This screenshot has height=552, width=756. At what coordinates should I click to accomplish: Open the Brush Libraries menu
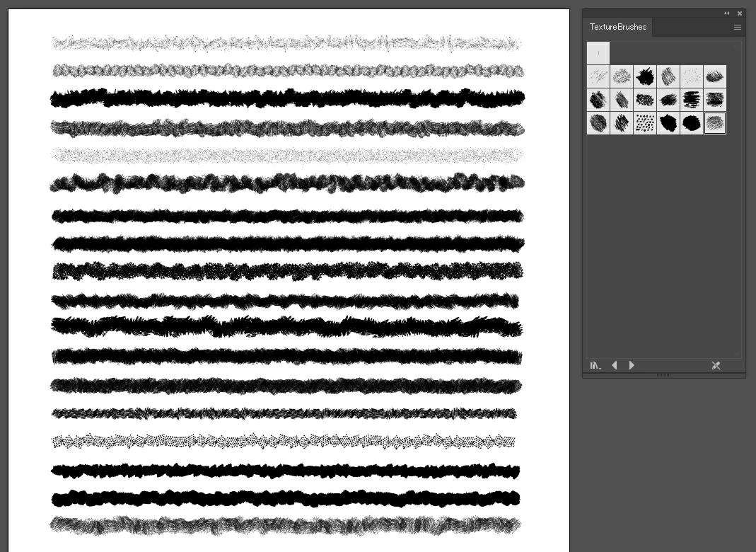pos(595,365)
